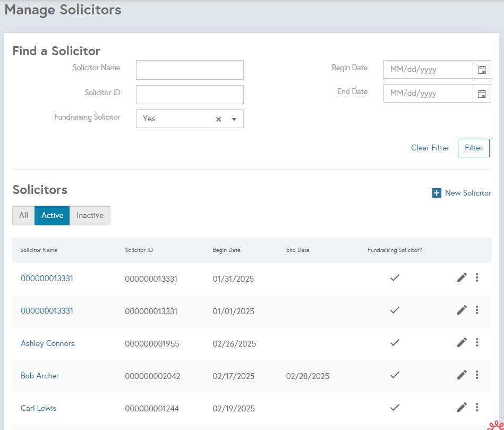The width and height of the screenshot is (504, 430).
Task: Open the End Date calendar picker
Action: (482, 94)
